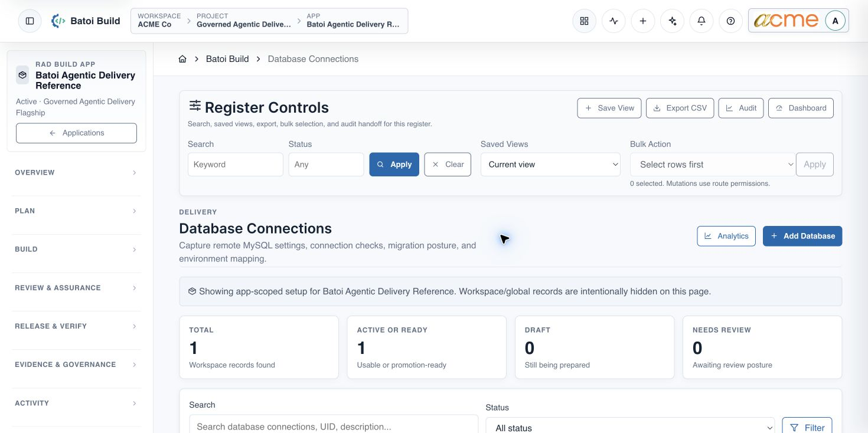Click the NEEDS REVIEW stat card
The width and height of the screenshot is (868, 433).
pyautogui.click(x=762, y=347)
